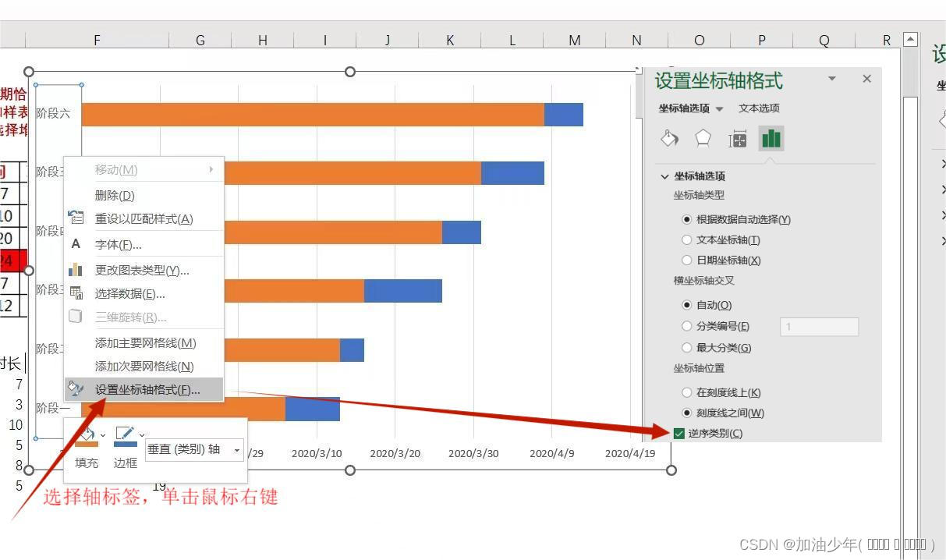Select 根据数据自动选择 radio button

coord(686,220)
